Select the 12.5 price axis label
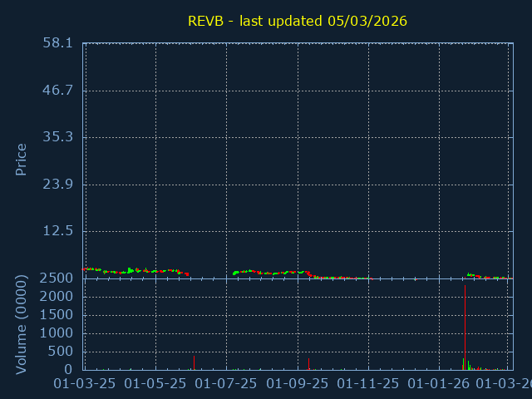This screenshot has width=532, height=399. pyautogui.click(x=57, y=230)
